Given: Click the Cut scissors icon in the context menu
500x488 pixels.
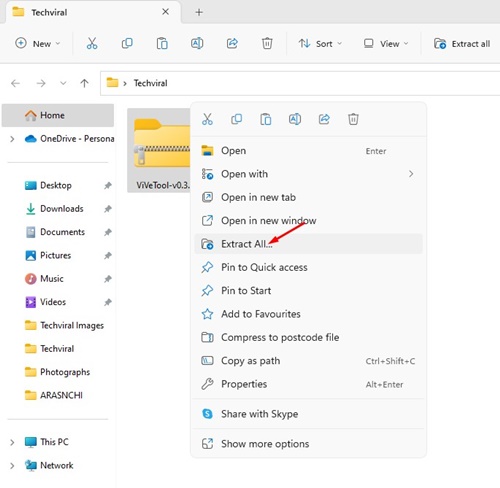Looking at the screenshot, I should pyautogui.click(x=207, y=119).
